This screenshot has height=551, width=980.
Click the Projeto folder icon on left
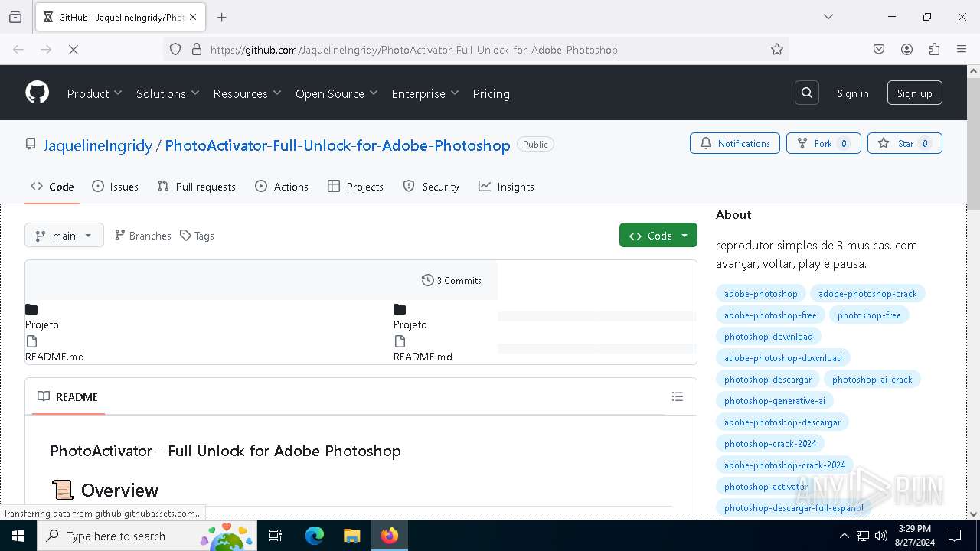pos(31,309)
